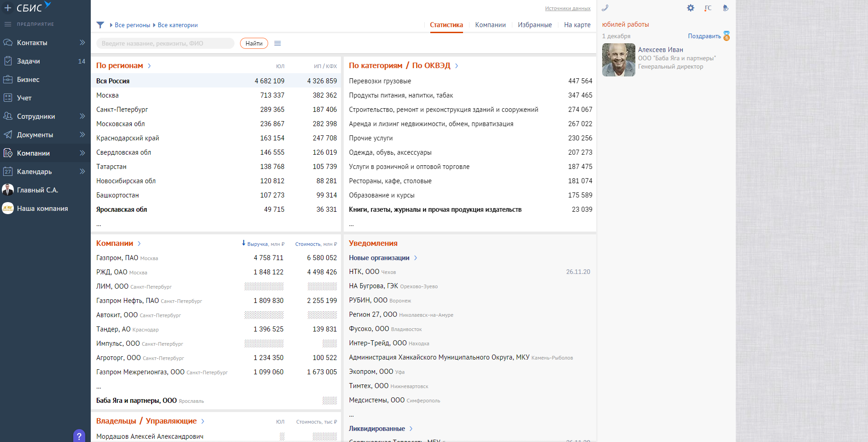Image resolution: width=868 pixels, height=442 pixels.
Task: Click the Поздравить link
Action: point(704,36)
